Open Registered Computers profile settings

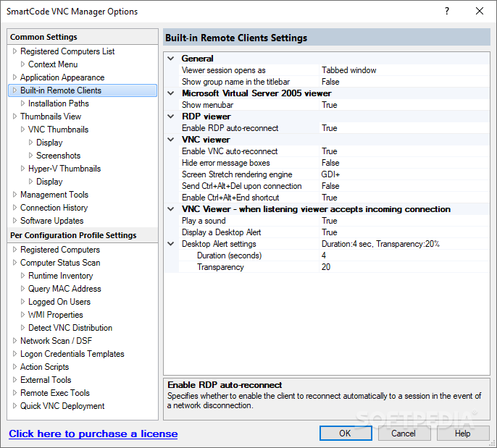click(x=60, y=250)
